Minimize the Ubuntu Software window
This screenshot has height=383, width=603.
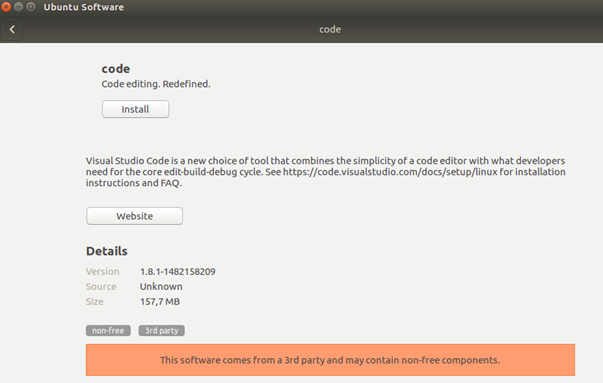[18, 7]
